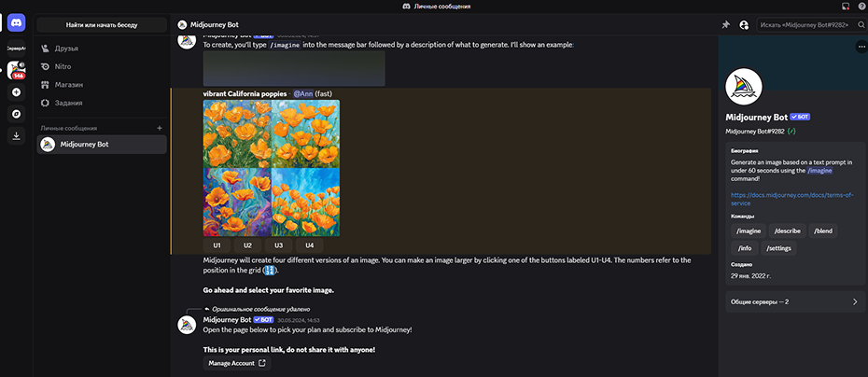Click the verified БОТ badge in profile panel
Viewport: 868px width, 377px height.
click(801, 117)
